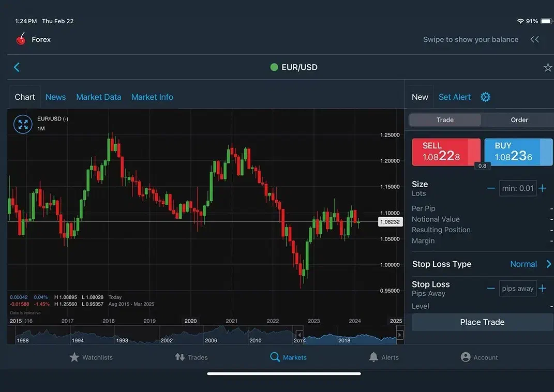Collapse balance panel with double chevron
554x392 pixels.
pyautogui.click(x=534, y=39)
